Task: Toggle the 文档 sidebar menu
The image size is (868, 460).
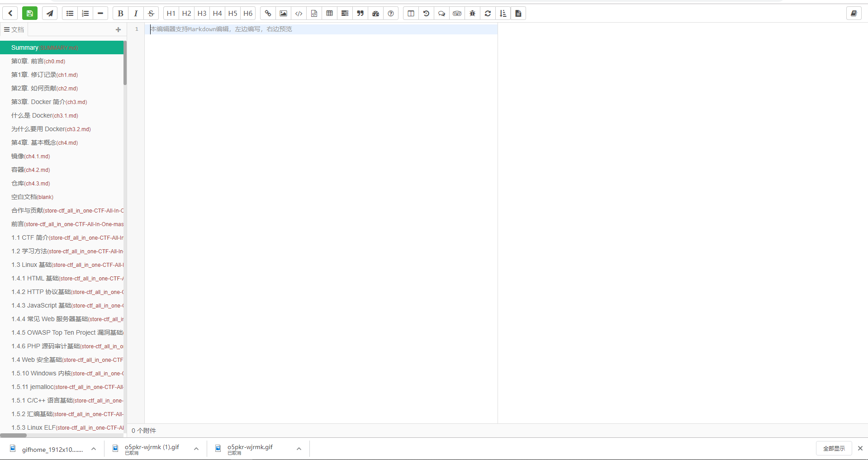Action: point(14,29)
